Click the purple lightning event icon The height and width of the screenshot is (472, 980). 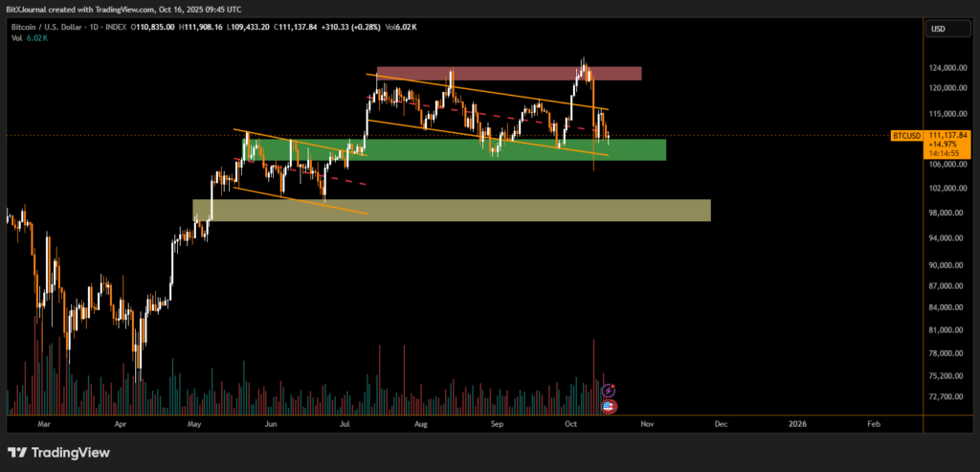tap(610, 391)
